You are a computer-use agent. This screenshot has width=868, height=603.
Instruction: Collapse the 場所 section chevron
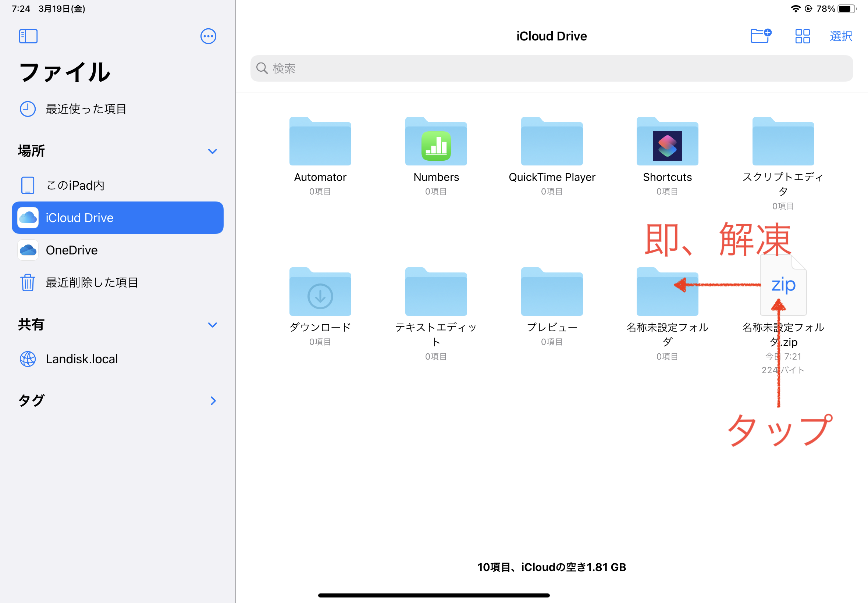(x=212, y=151)
